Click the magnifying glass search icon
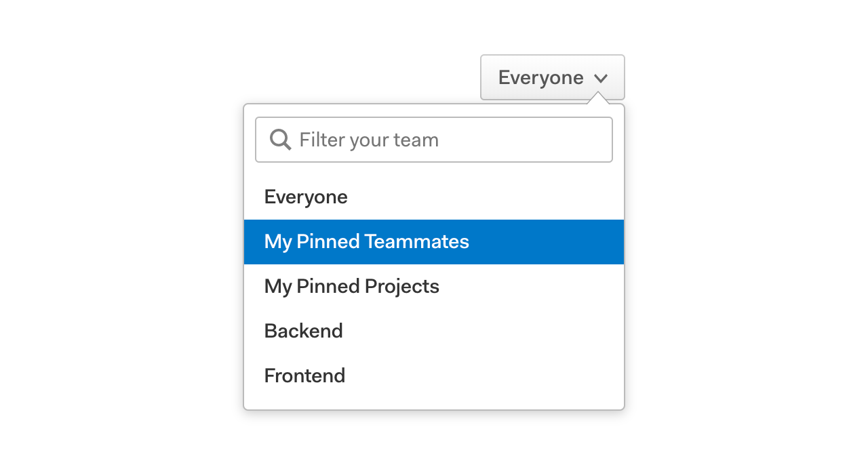The width and height of the screenshot is (868, 465). point(280,140)
